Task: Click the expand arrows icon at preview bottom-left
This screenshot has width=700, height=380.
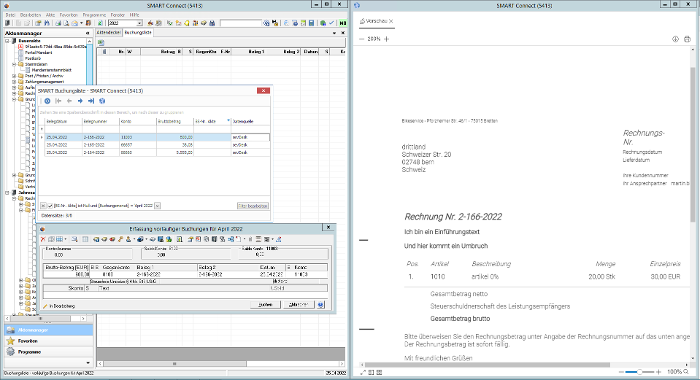Action: [363, 372]
